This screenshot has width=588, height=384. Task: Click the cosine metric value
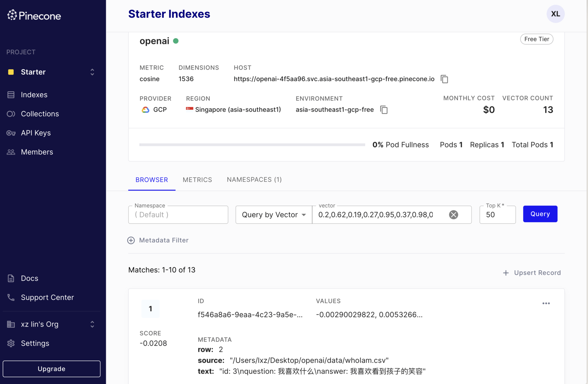150,79
